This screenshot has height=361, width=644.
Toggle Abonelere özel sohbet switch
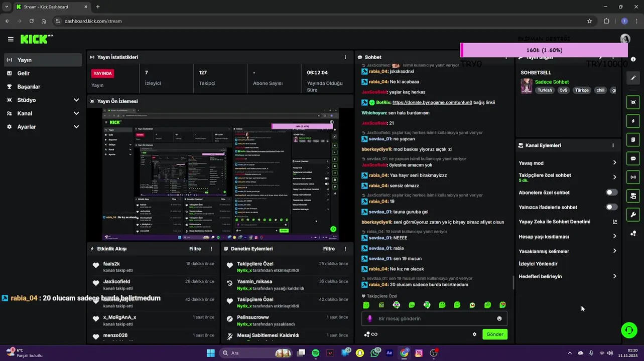pos(611,193)
